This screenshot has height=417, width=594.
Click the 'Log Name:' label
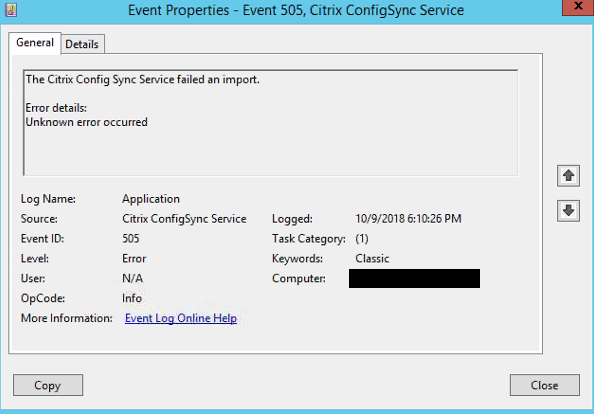coord(48,199)
